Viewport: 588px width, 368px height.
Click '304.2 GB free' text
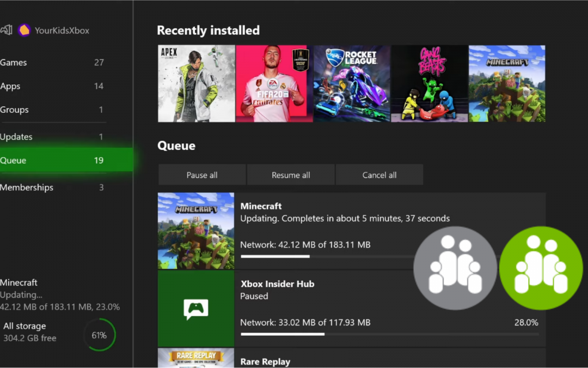pos(30,338)
